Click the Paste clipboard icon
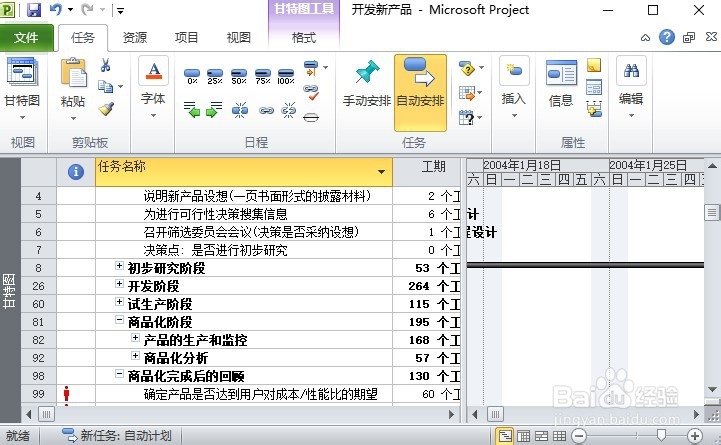The image size is (721, 445). point(73,73)
